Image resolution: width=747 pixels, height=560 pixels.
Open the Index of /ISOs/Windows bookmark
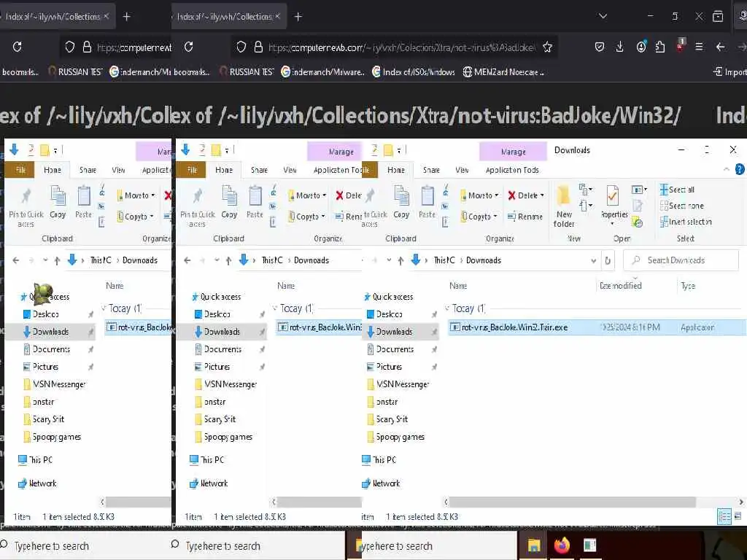click(413, 72)
